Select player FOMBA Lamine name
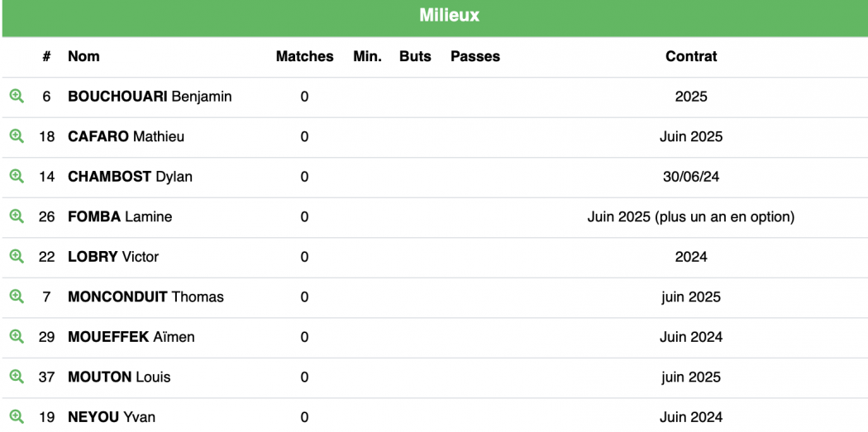Screen dimensions: 868x432 (120, 217)
